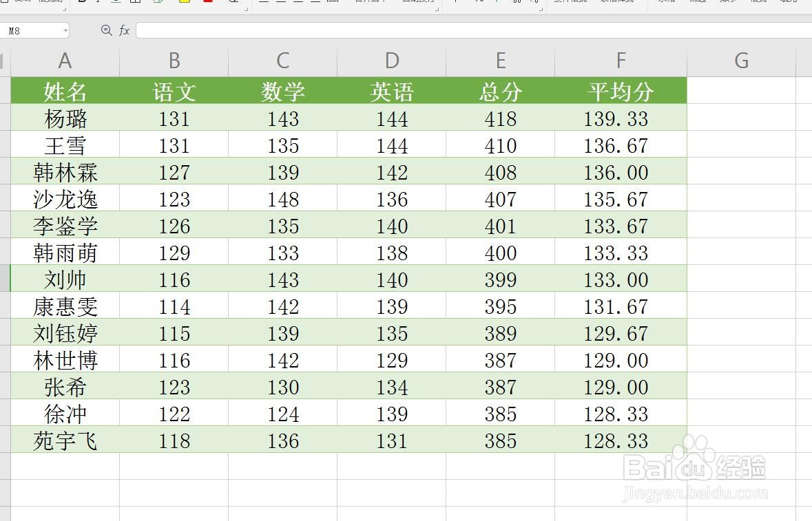Select the name cell 沙龙逸

(x=65, y=198)
